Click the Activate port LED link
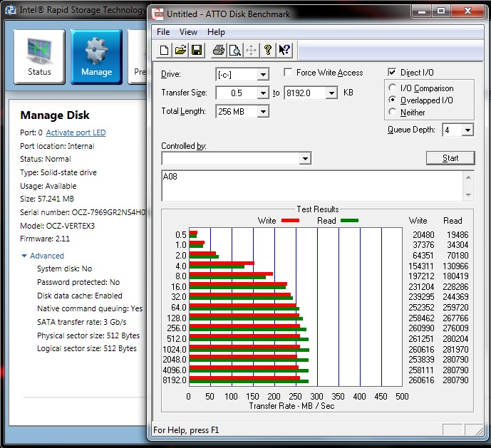 tap(76, 132)
